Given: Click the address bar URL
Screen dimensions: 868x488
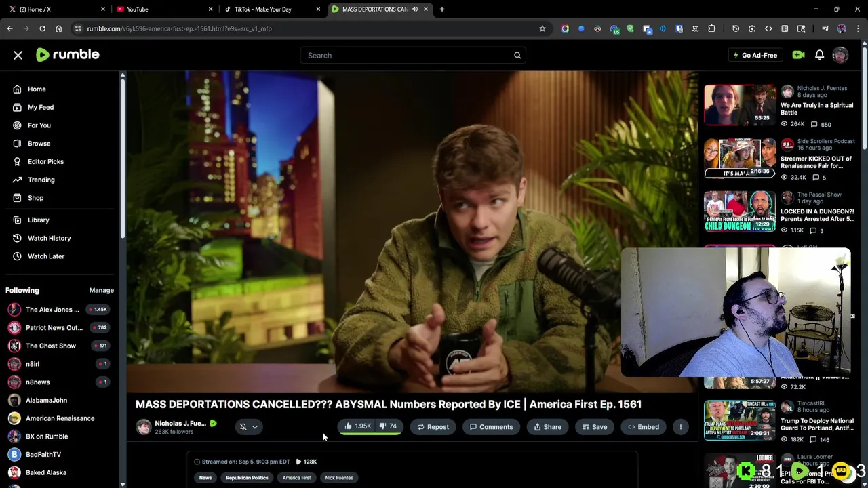Looking at the screenshot, I should [x=179, y=28].
